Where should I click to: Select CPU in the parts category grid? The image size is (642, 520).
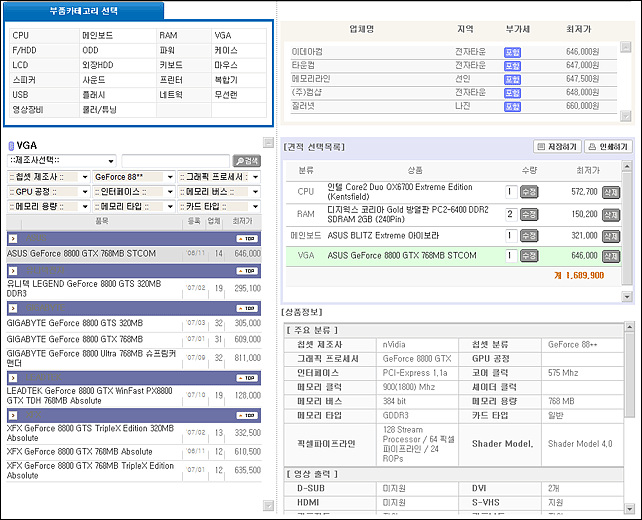20,36
